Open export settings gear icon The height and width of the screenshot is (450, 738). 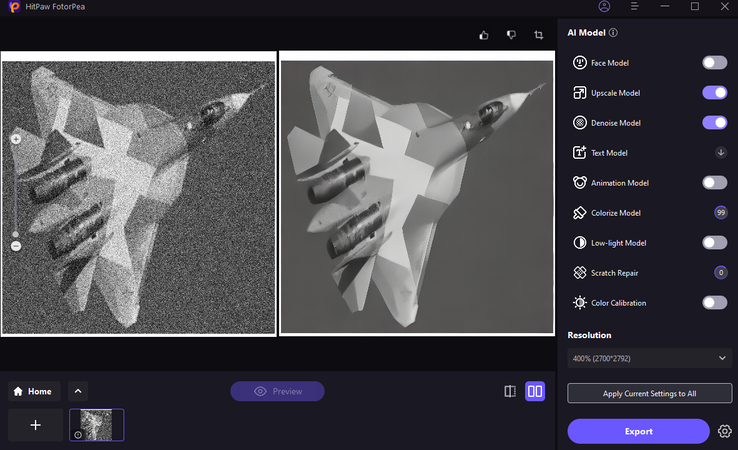pos(725,431)
